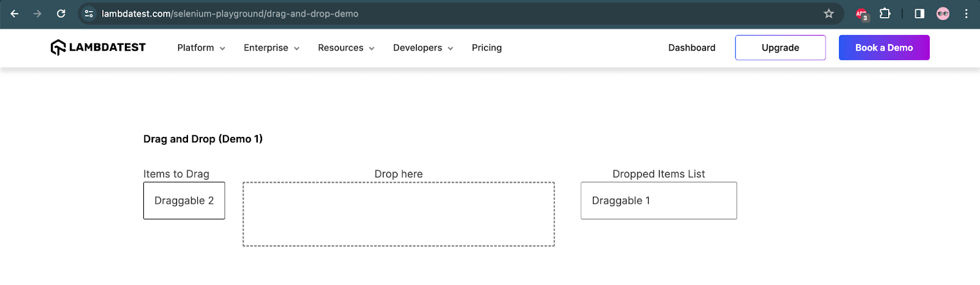Image resolution: width=980 pixels, height=285 pixels.
Task: Open the Chrome three-dot menu
Action: 967,13
